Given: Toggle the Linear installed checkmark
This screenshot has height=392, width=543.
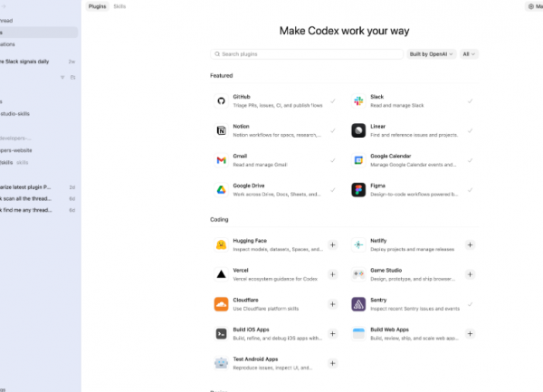Looking at the screenshot, I should (470, 130).
